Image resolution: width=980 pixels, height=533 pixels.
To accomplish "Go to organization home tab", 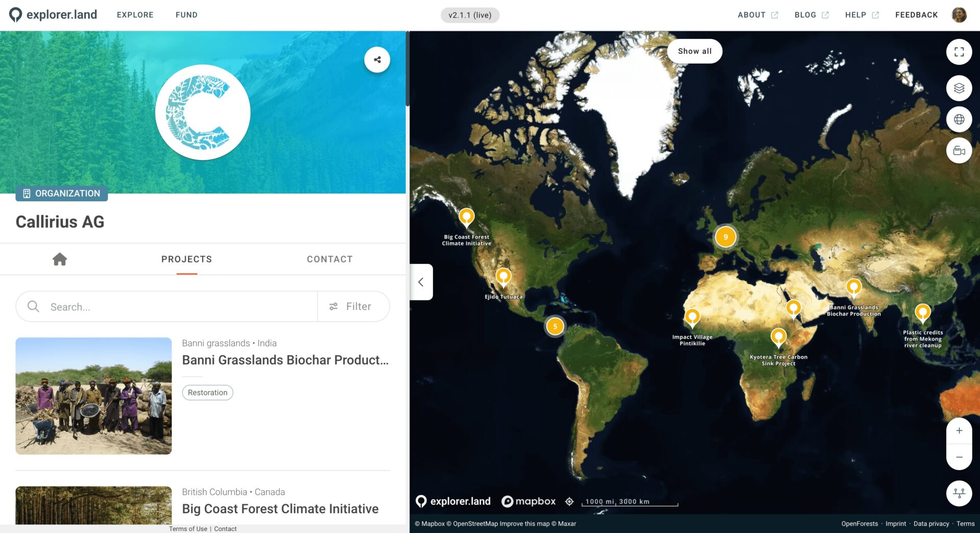I will tap(60, 259).
